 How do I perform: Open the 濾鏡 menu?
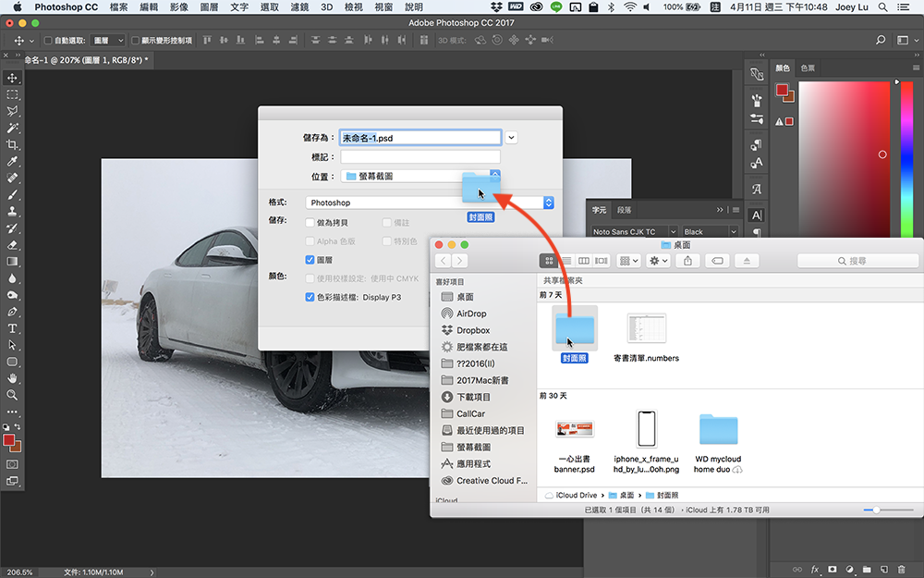pyautogui.click(x=299, y=7)
